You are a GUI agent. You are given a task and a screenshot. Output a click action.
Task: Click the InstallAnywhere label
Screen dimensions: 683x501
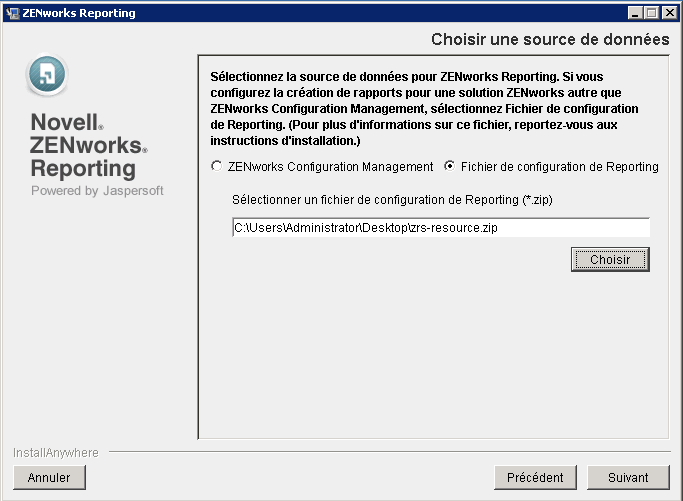pos(56,453)
